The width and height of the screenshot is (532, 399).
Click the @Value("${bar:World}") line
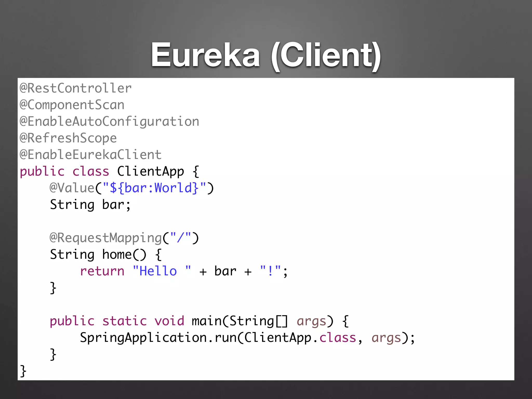point(132,188)
